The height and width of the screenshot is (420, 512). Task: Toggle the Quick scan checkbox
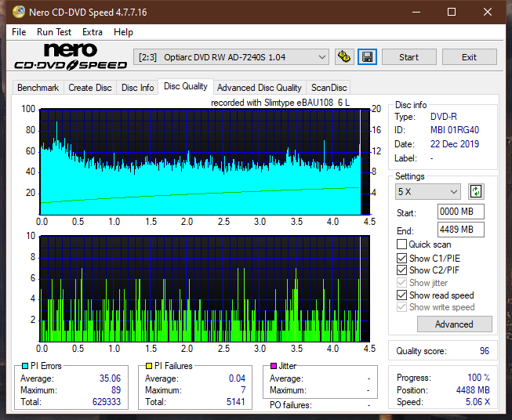click(401, 244)
